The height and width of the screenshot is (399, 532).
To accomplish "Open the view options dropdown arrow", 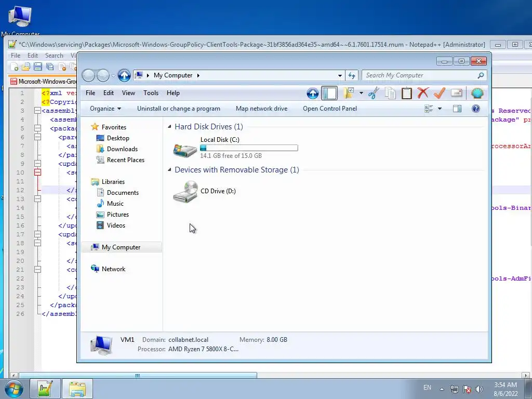I will click(440, 109).
